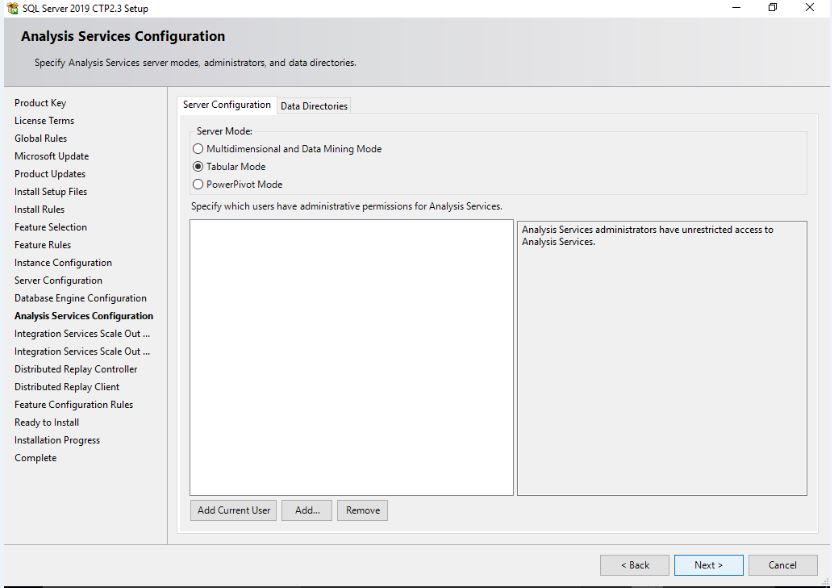Click the Remove button
Viewport: 832px width, 588px height.
pyautogui.click(x=362, y=511)
